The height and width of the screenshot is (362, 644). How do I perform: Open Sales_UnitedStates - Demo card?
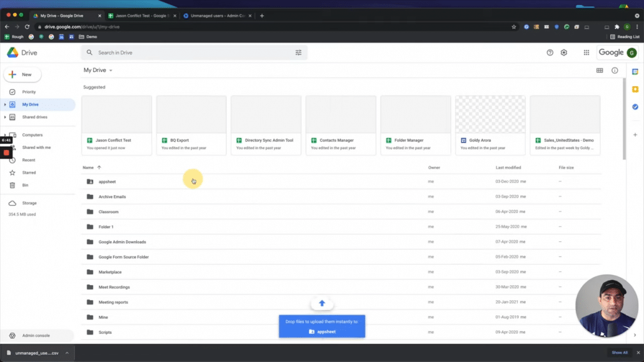[x=565, y=125]
